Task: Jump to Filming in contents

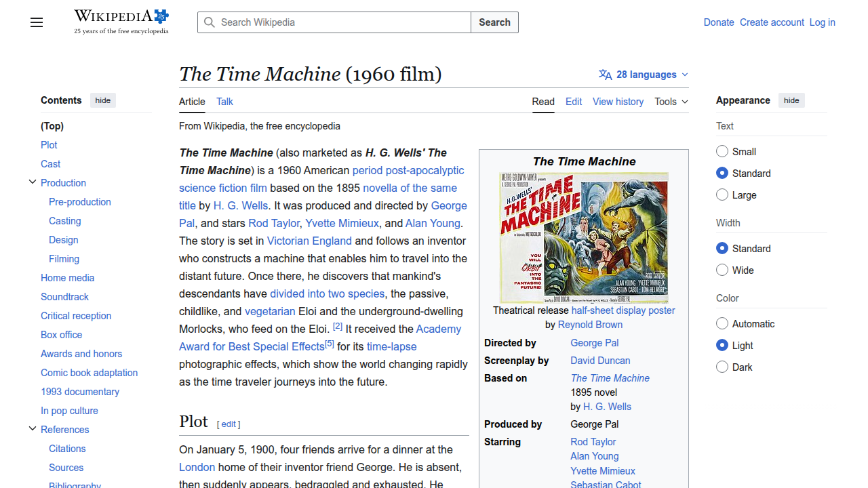Action: (64, 259)
